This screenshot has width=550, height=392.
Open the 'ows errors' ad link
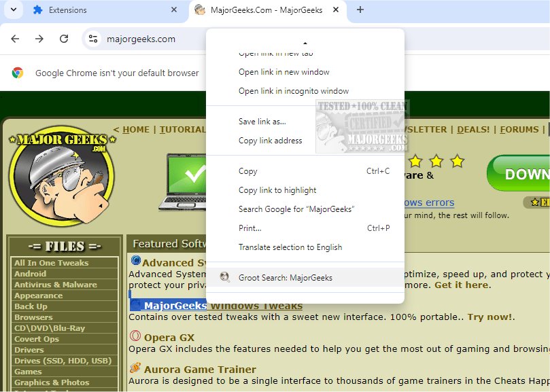tap(429, 202)
